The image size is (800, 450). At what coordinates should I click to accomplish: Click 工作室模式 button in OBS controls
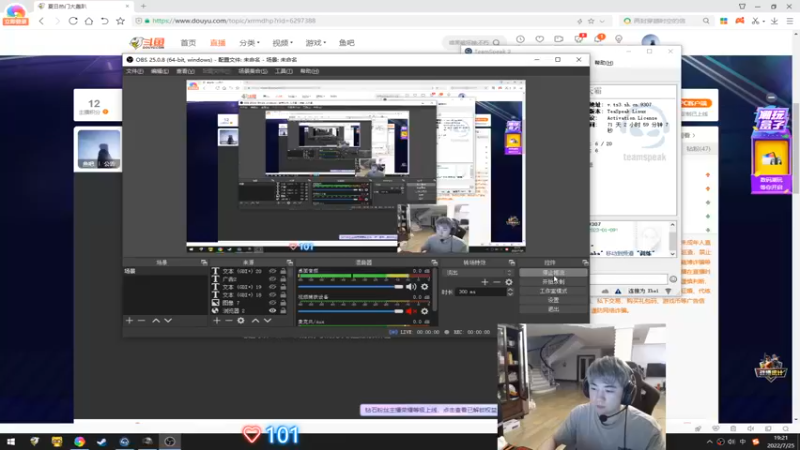[553, 291]
